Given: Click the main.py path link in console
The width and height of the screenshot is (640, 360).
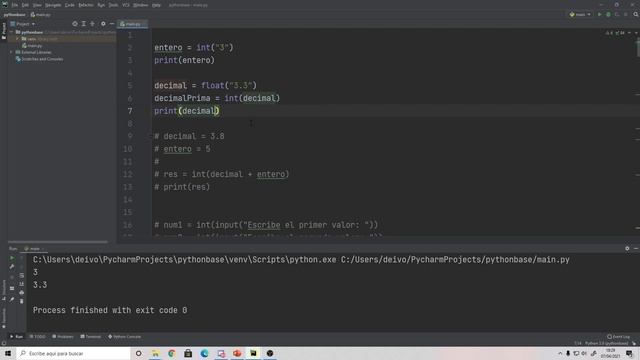Looking at the screenshot, I should [455, 260].
